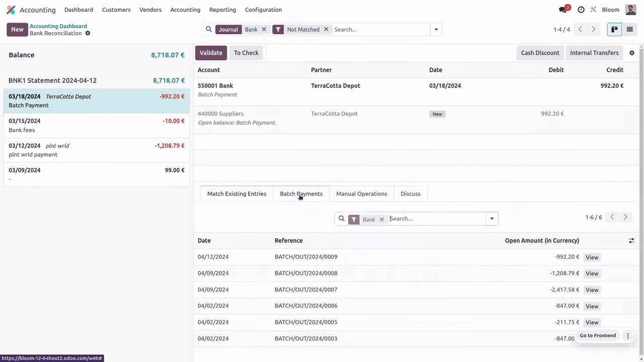The height and width of the screenshot is (362, 644).
Task: Expand the main search options dropdown
Action: pyautogui.click(x=436, y=30)
